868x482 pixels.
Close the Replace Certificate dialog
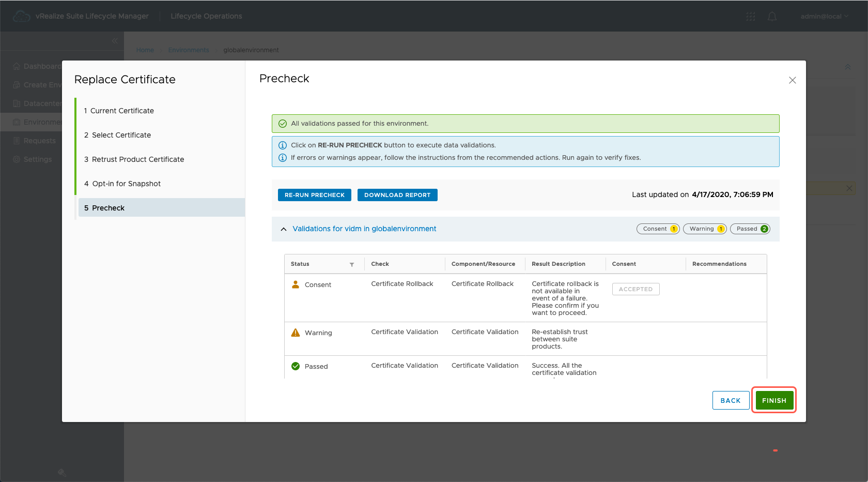792,80
